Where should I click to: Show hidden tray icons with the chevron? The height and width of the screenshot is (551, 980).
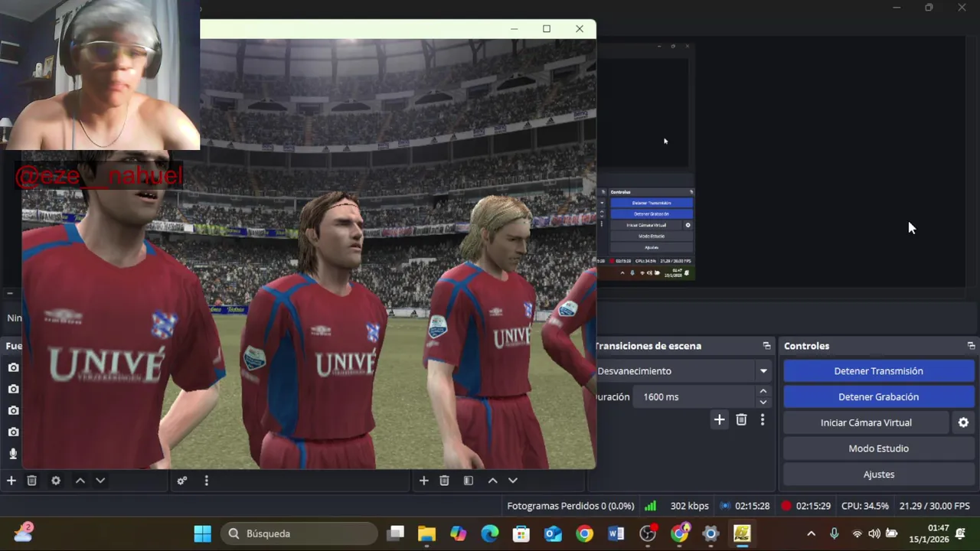tap(812, 533)
